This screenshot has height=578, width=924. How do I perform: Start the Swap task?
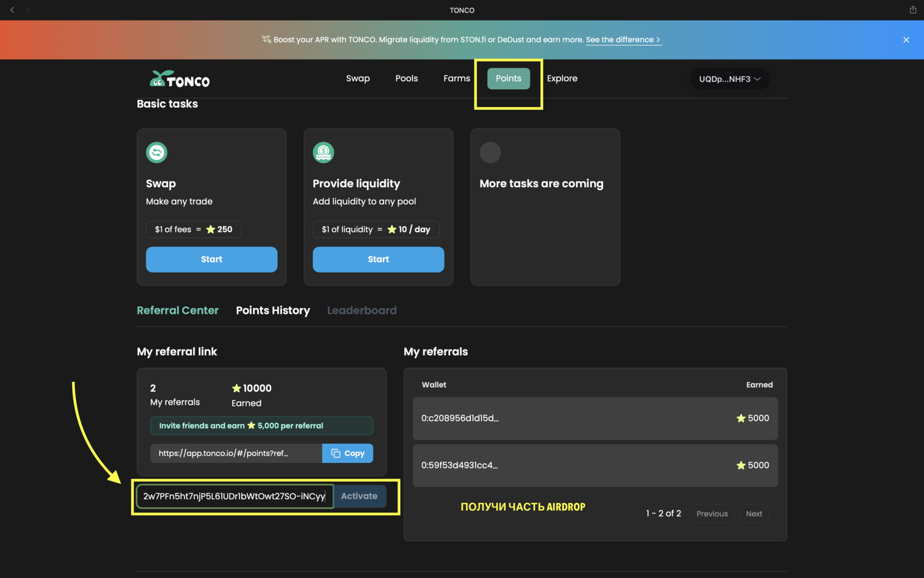point(211,259)
